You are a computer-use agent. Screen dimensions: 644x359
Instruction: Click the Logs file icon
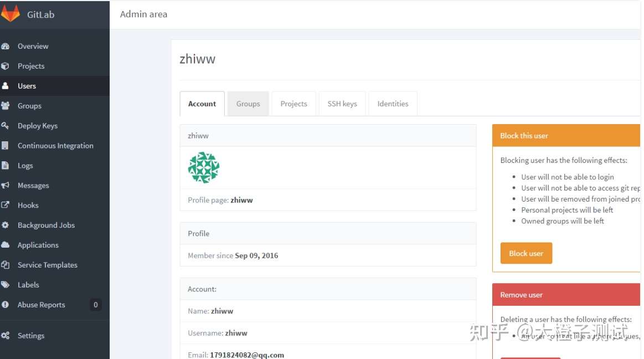click(x=6, y=166)
